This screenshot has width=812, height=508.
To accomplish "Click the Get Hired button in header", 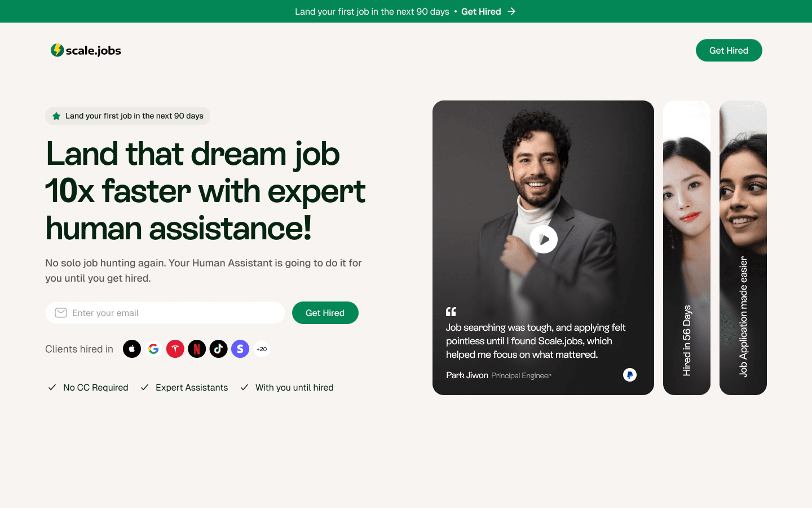I will (x=729, y=50).
